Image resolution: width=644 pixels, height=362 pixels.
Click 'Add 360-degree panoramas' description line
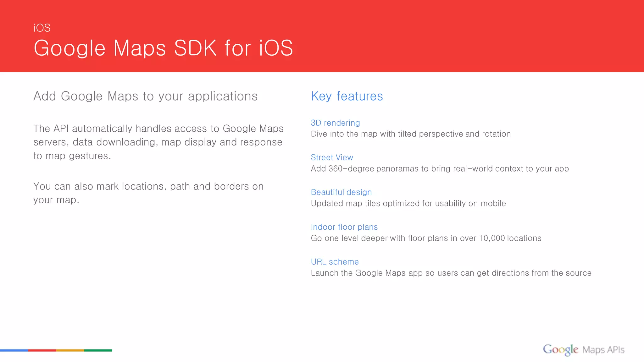(440, 169)
